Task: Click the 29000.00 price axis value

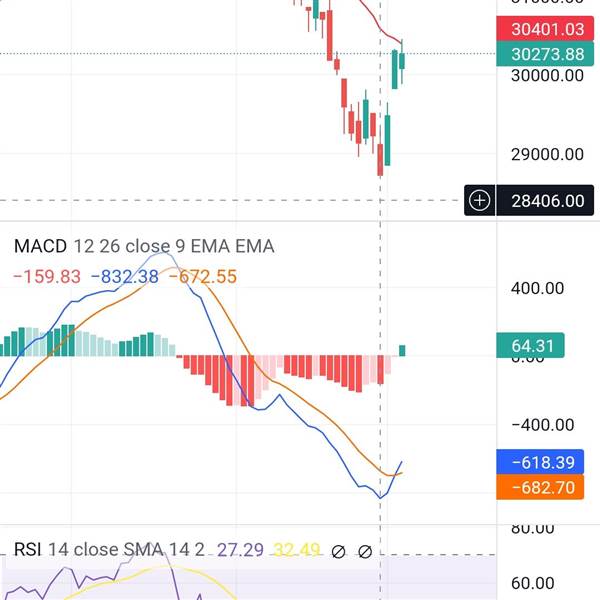Action: click(547, 154)
